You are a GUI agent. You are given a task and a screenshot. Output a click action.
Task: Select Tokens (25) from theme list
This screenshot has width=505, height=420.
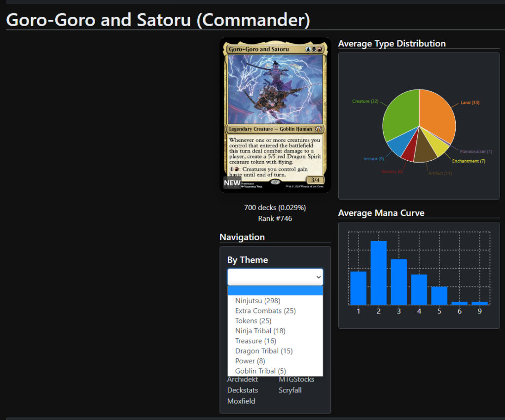(x=253, y=321)
